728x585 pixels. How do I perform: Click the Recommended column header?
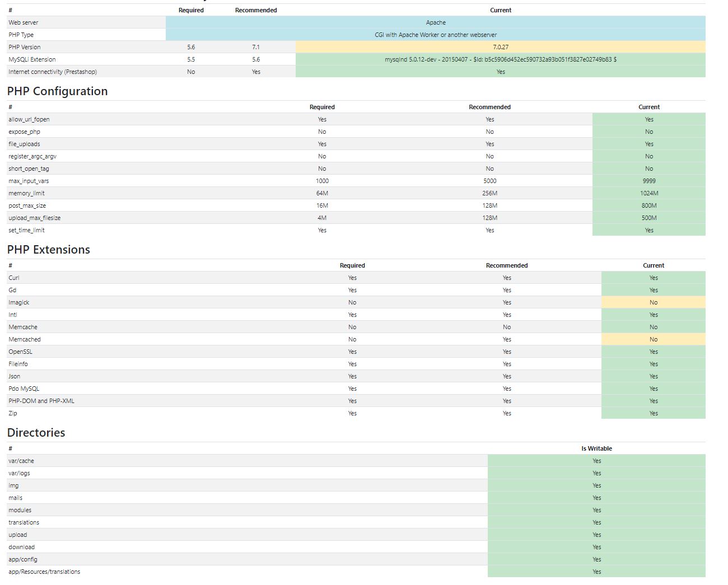pos(255,10)
